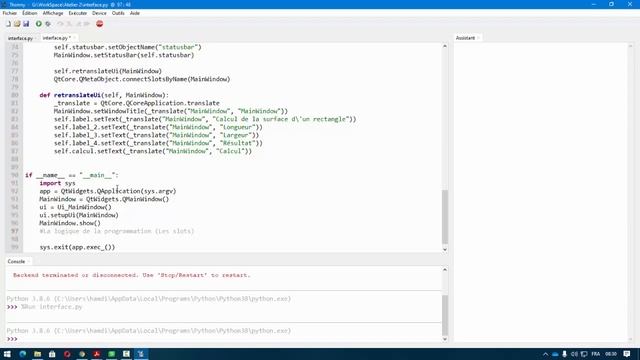The image size is (640, 360).
Task: Click the line setting label text to 'Largeur'
Action: coord(156,135)
